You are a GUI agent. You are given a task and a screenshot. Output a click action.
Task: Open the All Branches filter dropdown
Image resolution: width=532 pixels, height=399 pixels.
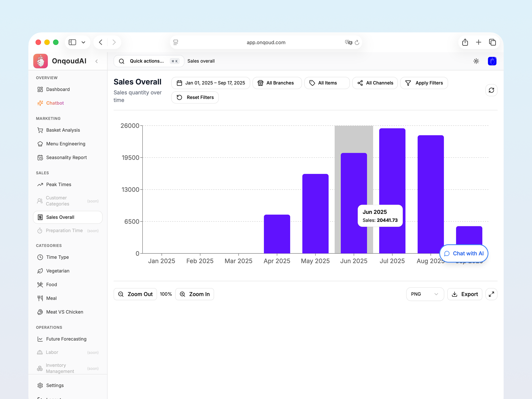(277, 83)
